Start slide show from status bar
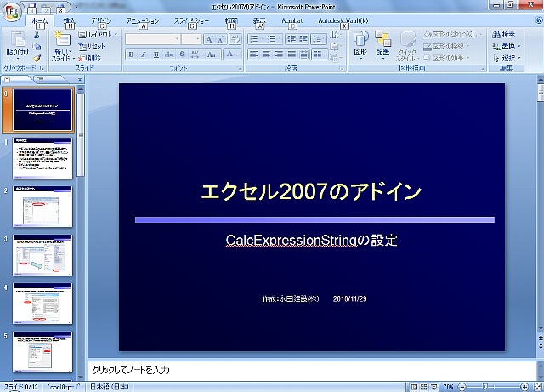Viewport: 544px width, 392px height. point(433,387)
